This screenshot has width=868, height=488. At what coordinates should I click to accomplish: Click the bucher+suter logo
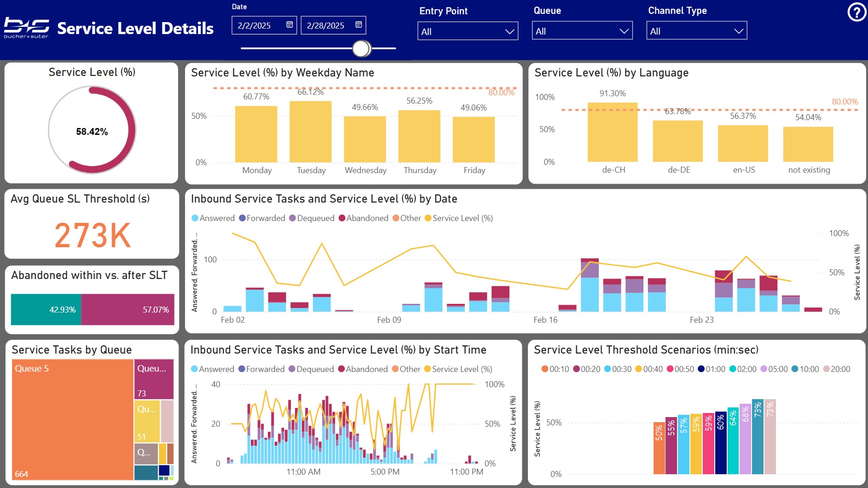pyautogui.click(x=26, y=28)
